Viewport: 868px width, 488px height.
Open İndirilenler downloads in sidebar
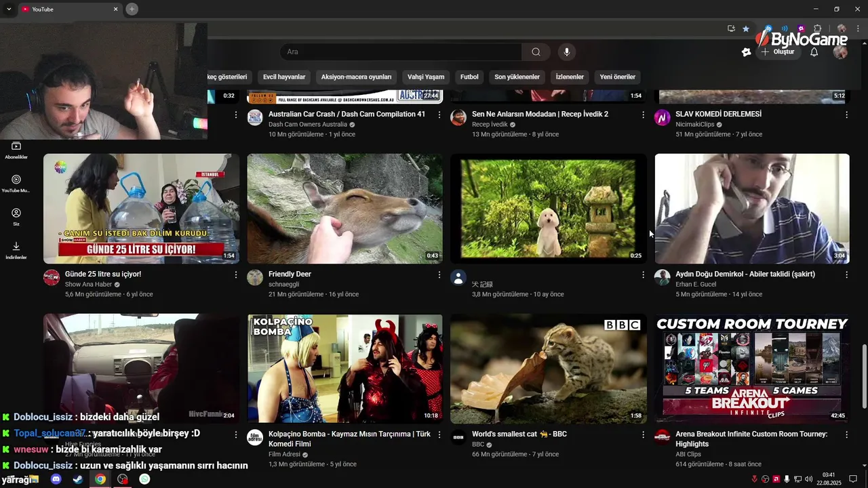pyautogui.click(x=16, y=250)
